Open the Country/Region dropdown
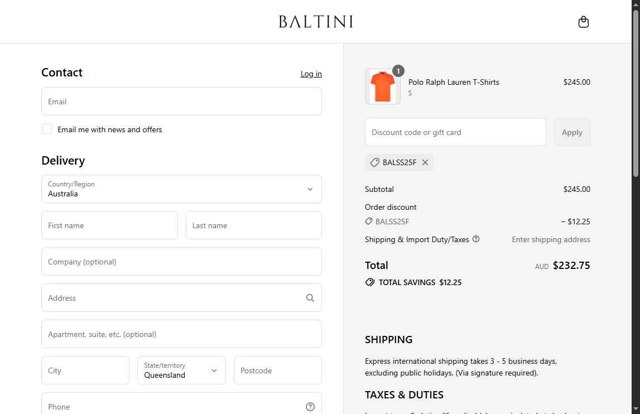Screen dimensions: 640x414 [x=181, y=189]
